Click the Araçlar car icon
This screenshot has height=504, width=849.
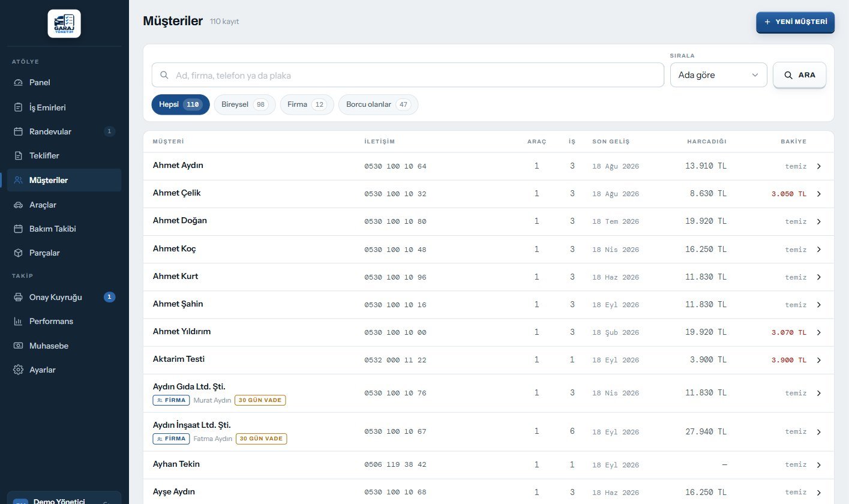coord(18,205)
